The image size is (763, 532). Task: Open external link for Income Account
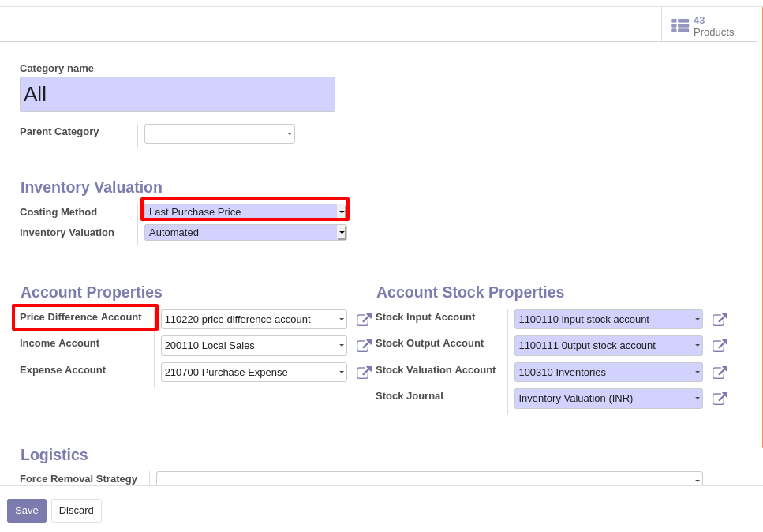coord(364,346)
